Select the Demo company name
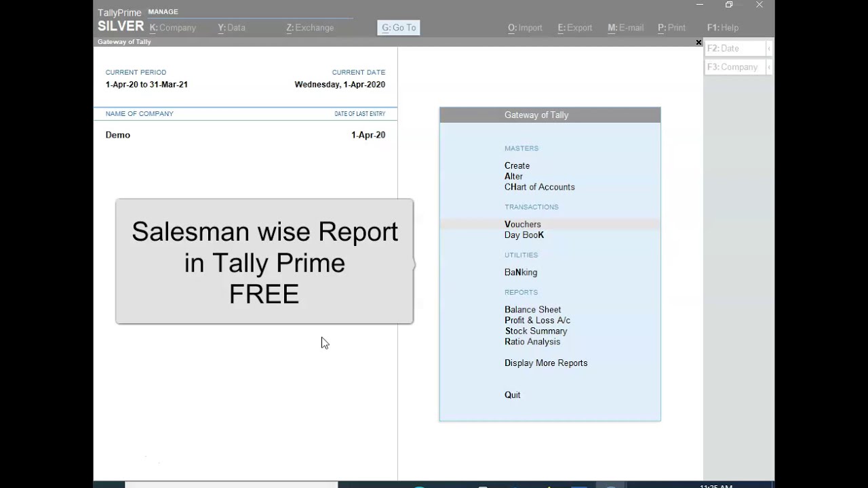 pyautogui.click(x=118, y=135)
